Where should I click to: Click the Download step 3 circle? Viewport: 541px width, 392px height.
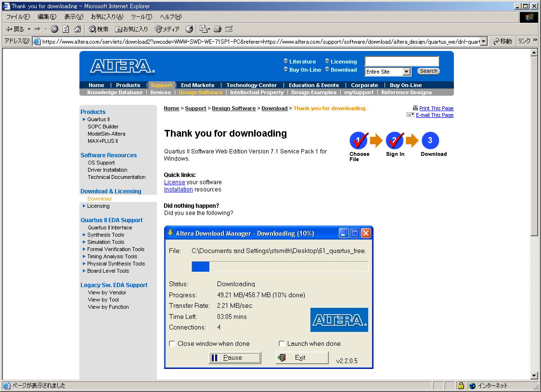pyautogui.click(x=430, y=140)
